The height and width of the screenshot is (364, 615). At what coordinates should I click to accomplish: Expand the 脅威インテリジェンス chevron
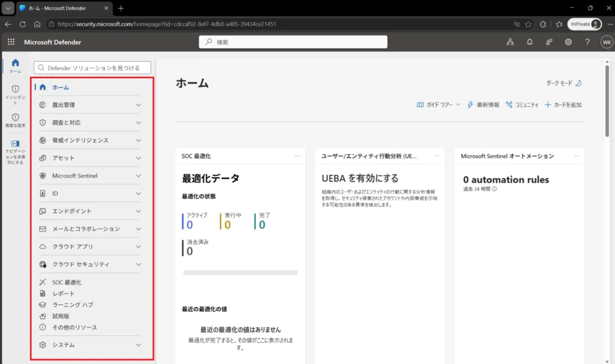139,140
